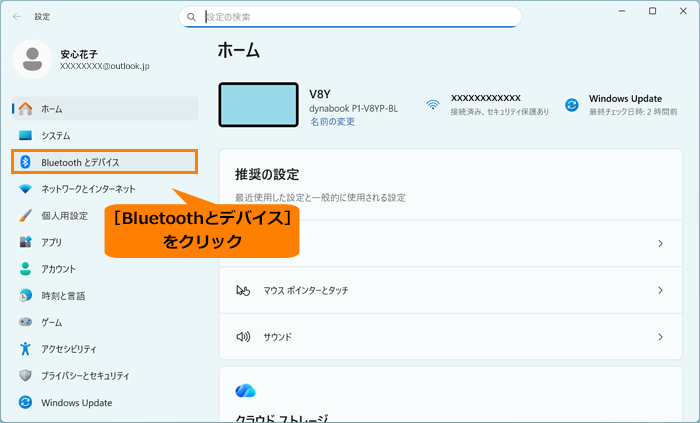Click into the 設定の検索 field
This screenshot has width=700, height=423.
[x=350, y=17]
